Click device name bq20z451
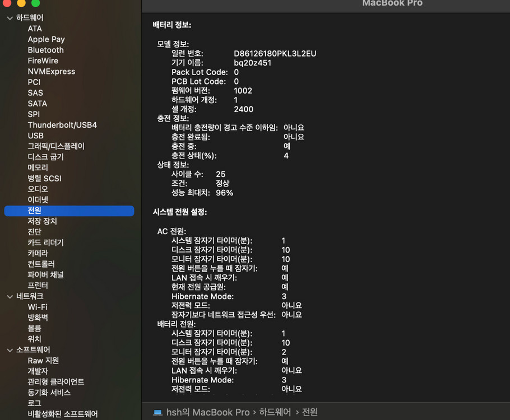The image size is (510, 420). [x=252, y=63]
